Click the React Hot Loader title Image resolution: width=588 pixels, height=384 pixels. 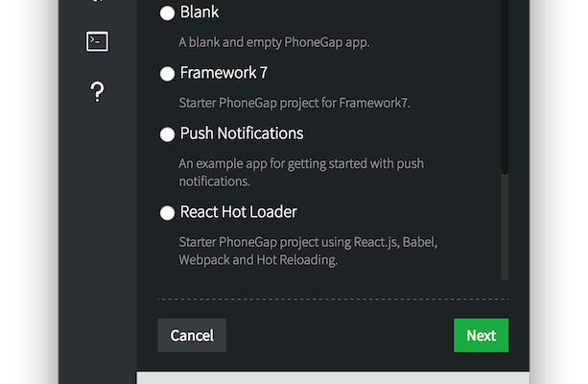[x=239, y=212]
